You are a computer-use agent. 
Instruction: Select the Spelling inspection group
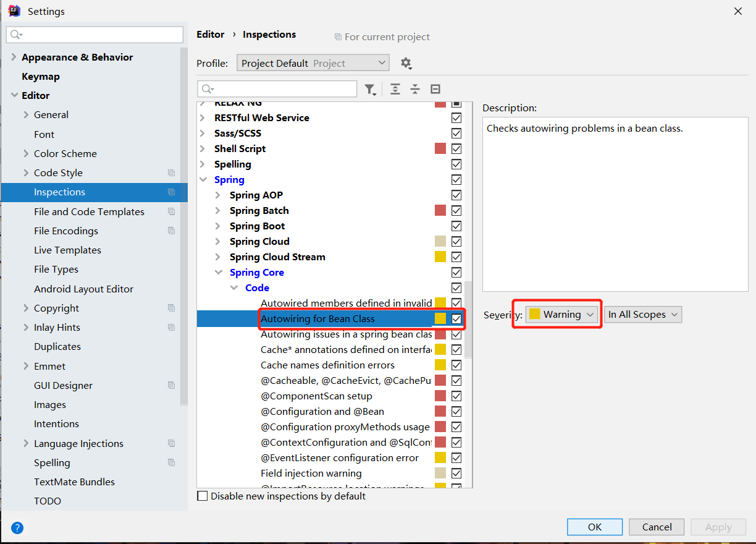tap(233, 164)
